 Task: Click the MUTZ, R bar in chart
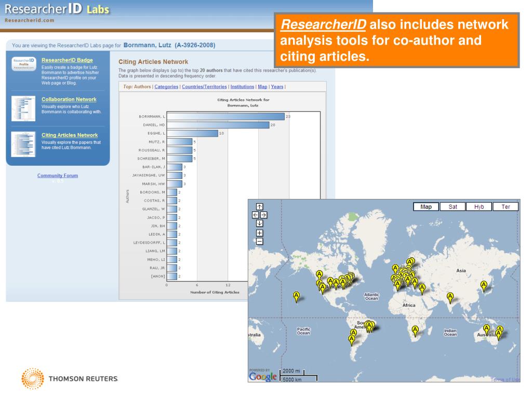coord(179,142)
